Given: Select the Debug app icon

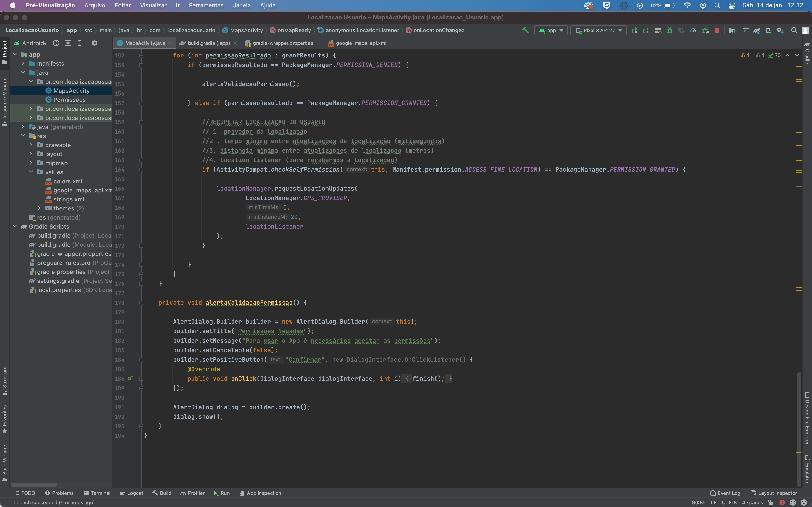Looking at the screenshot, I should (669, 30).
